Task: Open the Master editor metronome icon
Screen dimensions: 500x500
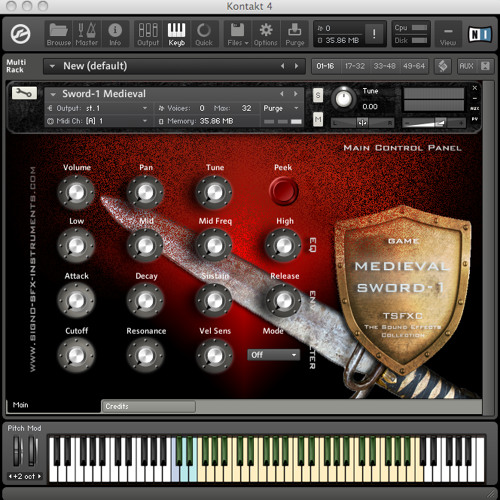Action: click(x=87, y=34)
